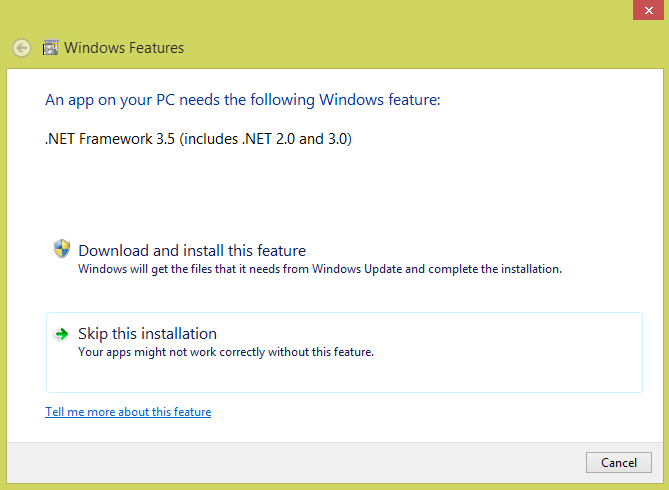
Task: Click the Cancel button
Action: pyautogui.click(x=619, y=463)
